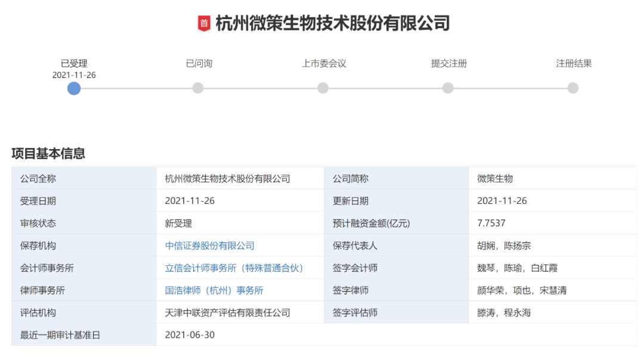The width and height of the screenshot is (644, 356).
Task: Click the 上市委会议 stage label
Action: [x=323, y=63]
